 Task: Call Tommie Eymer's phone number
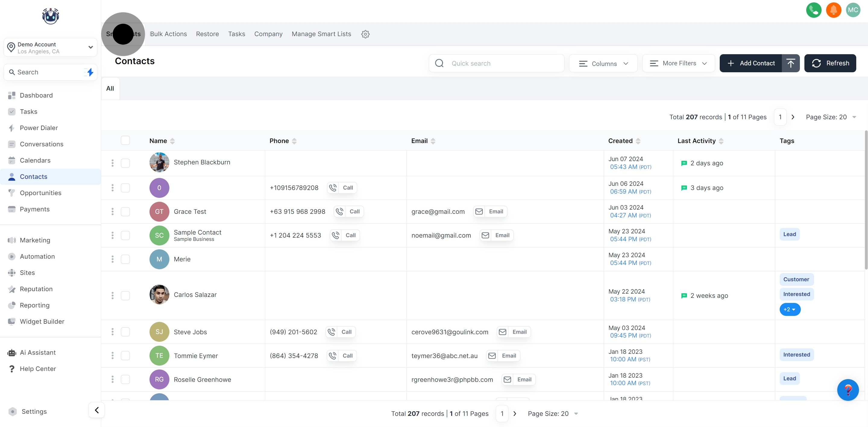click(342, 356)
